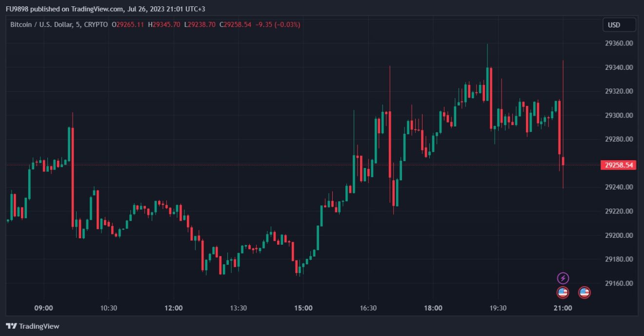Click the Bitcoin / U.S. Dollar symbol title
Image resolution: width=644 pixels, height=336 pixels.
click(41, 24)
